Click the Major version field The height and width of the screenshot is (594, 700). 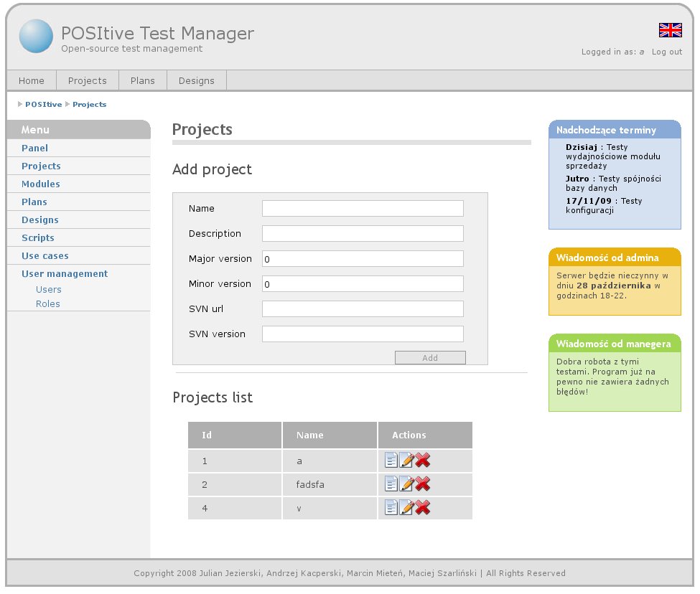(363, 259)
